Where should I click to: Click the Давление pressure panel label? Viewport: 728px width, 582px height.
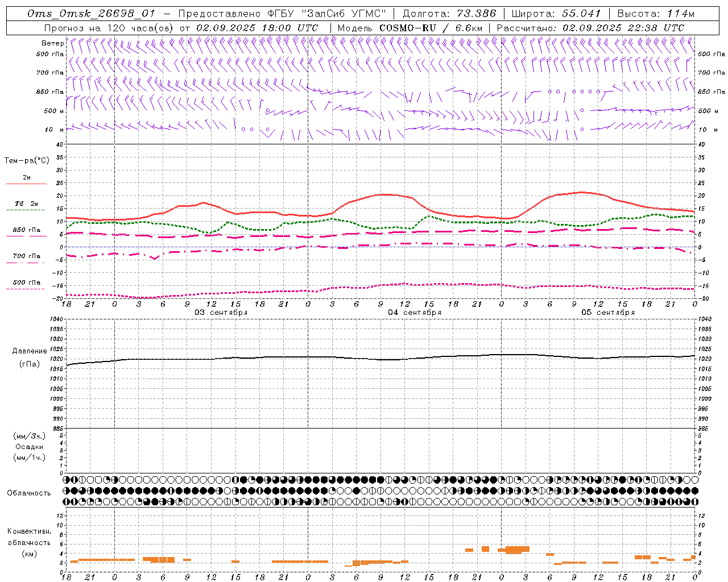coord(30,351)
